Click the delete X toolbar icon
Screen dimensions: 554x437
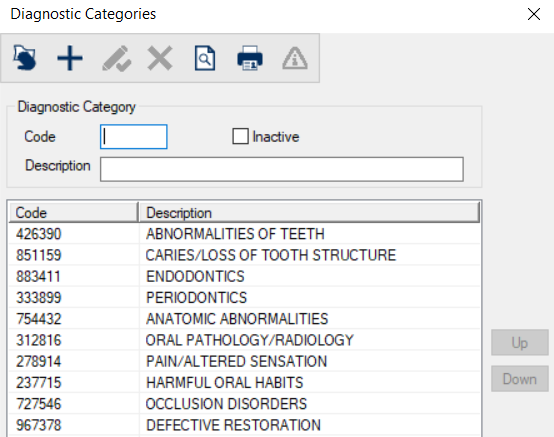click(x=160, y=58)
